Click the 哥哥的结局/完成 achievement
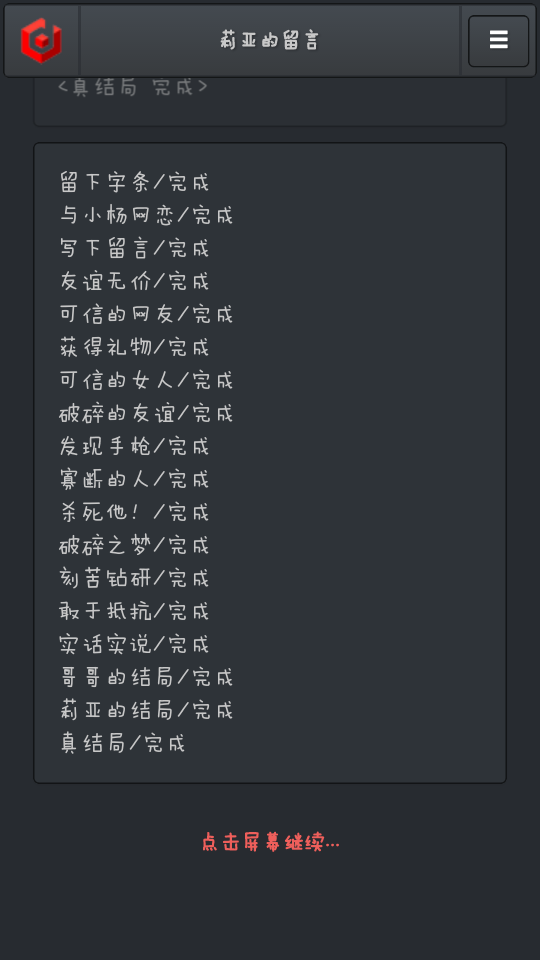This screenshot has height=960, width=540. click(x=146, y=678)
